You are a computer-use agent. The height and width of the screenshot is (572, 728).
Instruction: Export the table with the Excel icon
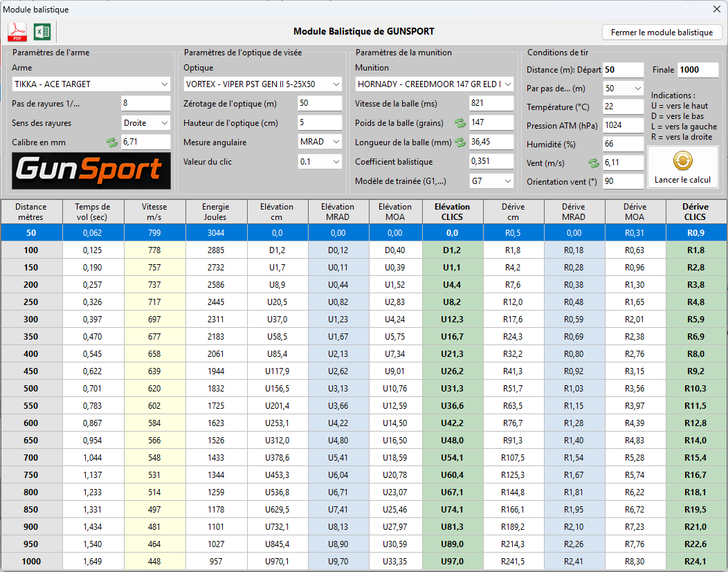point(42,32)
